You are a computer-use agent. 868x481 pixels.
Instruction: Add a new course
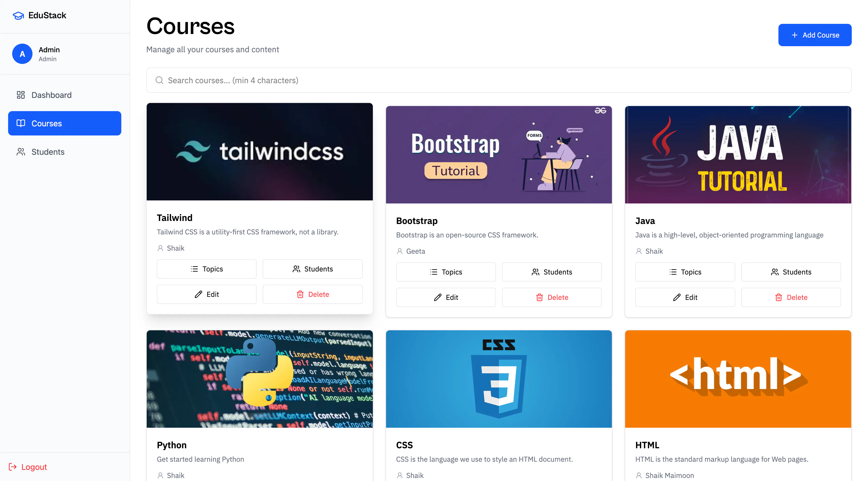coord(815,35)
